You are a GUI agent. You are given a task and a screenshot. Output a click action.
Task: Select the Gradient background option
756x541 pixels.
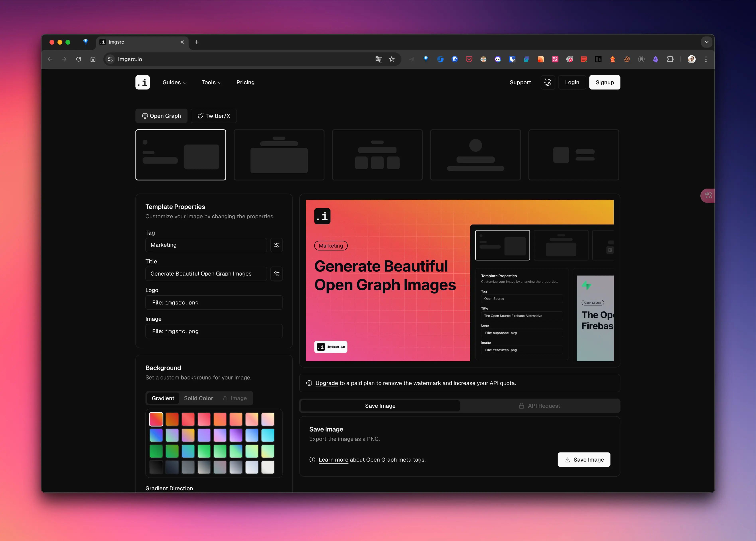pos(163,398)
